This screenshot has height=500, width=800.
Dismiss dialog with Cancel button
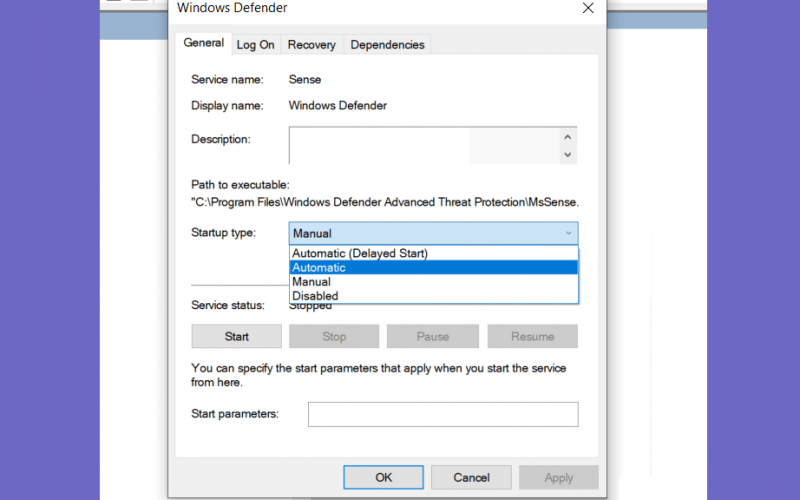(471, 477)
